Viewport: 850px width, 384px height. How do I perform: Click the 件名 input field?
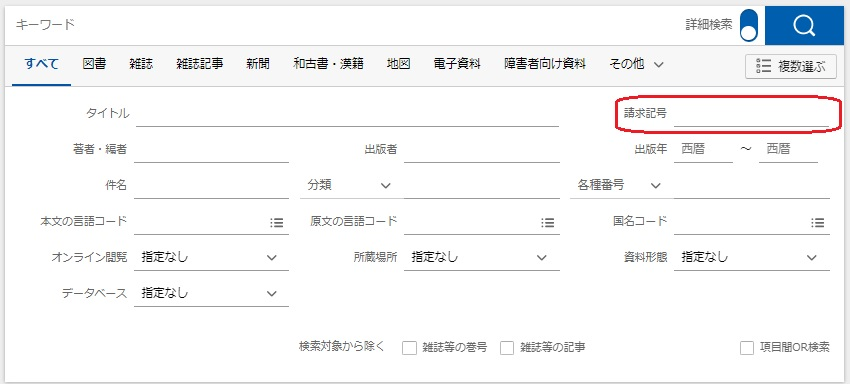pos(211,185)
